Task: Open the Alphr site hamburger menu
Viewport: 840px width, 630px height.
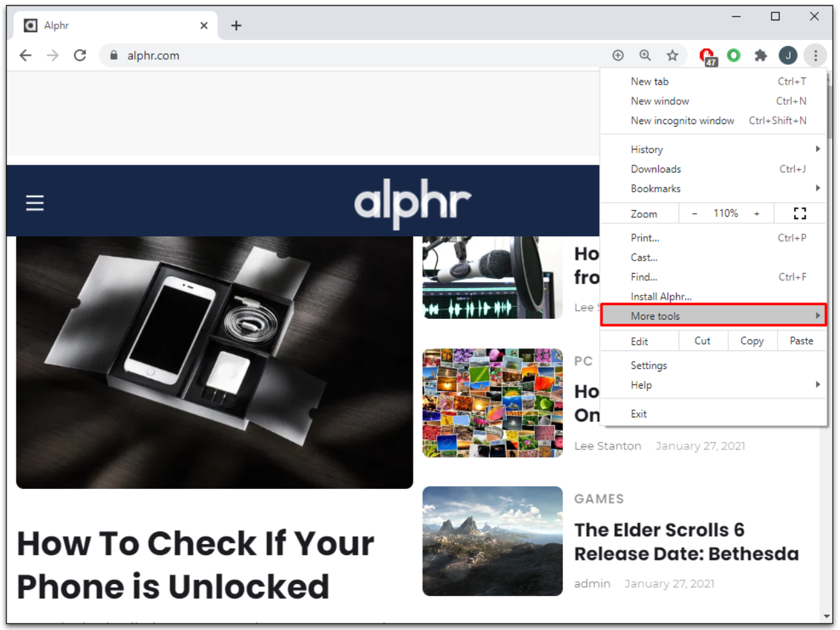Action: coord(34,203)
